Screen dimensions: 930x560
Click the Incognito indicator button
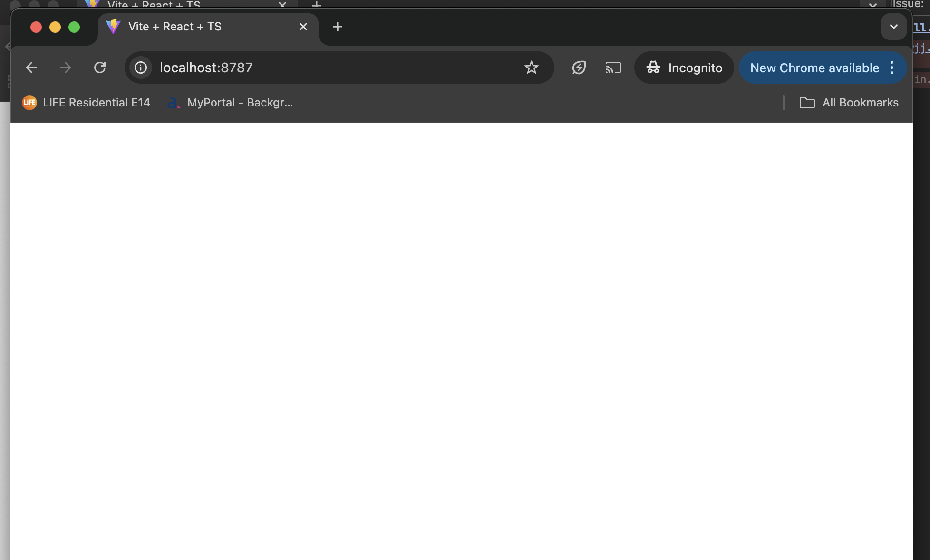(684, 68)
